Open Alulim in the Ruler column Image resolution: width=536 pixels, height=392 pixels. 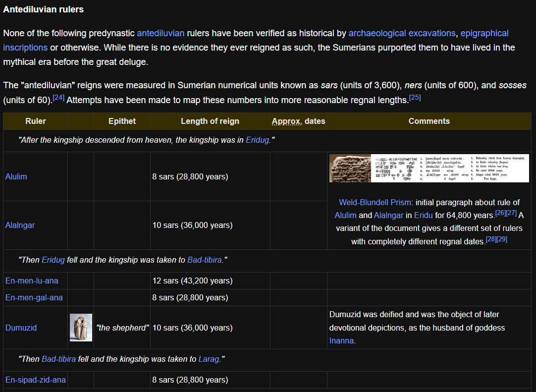tap(16, 176)
